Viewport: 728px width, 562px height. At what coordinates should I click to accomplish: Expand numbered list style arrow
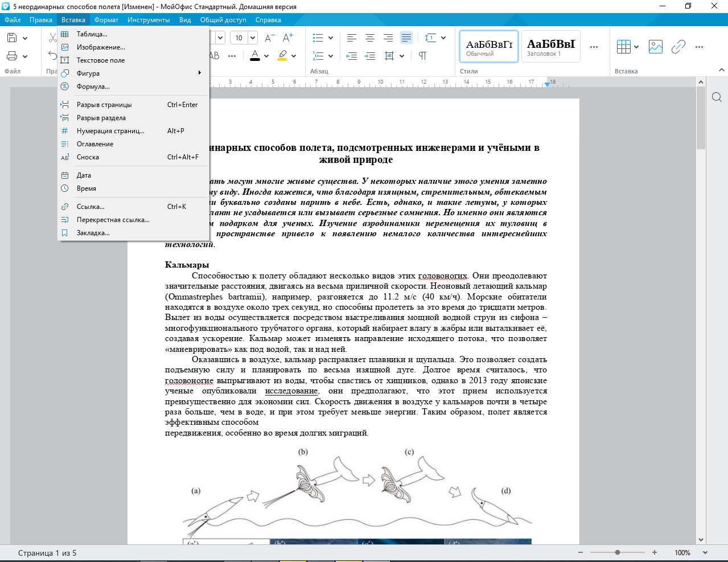(x=330, y=56)
